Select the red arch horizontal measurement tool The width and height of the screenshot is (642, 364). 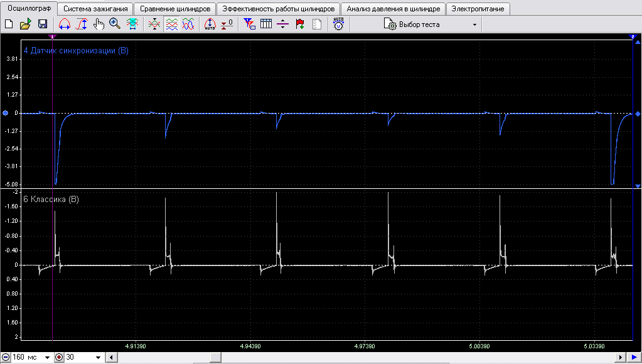click(64, 24)
